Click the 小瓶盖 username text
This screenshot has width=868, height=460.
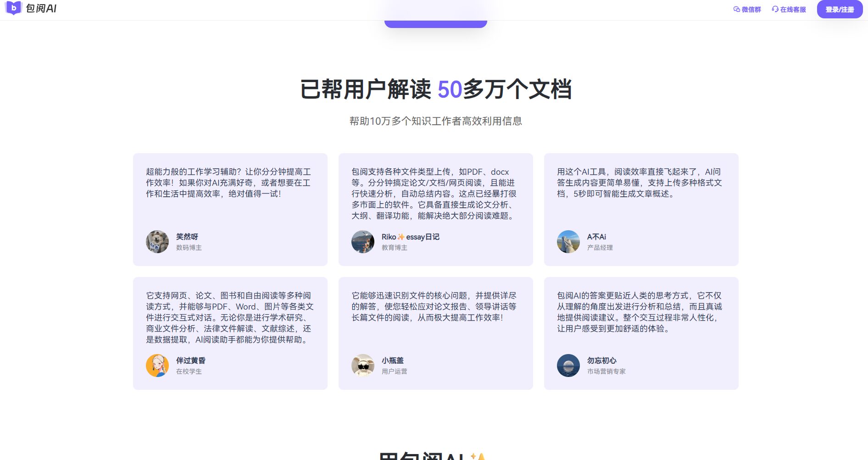(x=393, y=360)
